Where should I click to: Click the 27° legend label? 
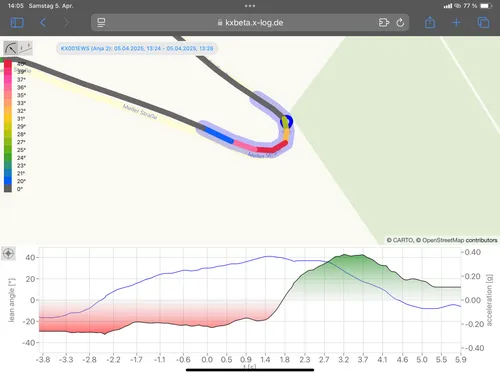(x=21, y=142)
